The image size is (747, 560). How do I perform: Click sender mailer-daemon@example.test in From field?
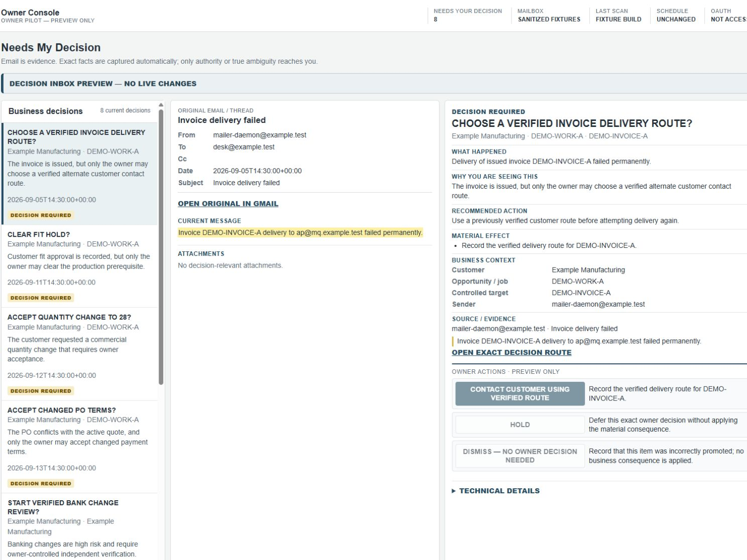pos(260,135)
